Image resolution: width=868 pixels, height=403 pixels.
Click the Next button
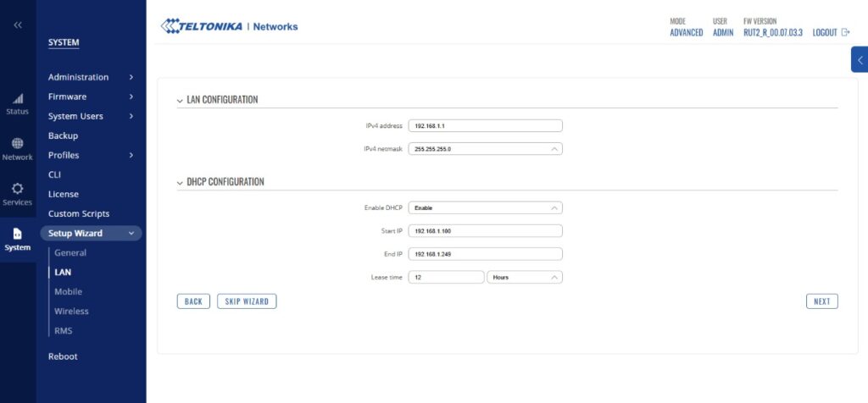[x=821, y=301]
